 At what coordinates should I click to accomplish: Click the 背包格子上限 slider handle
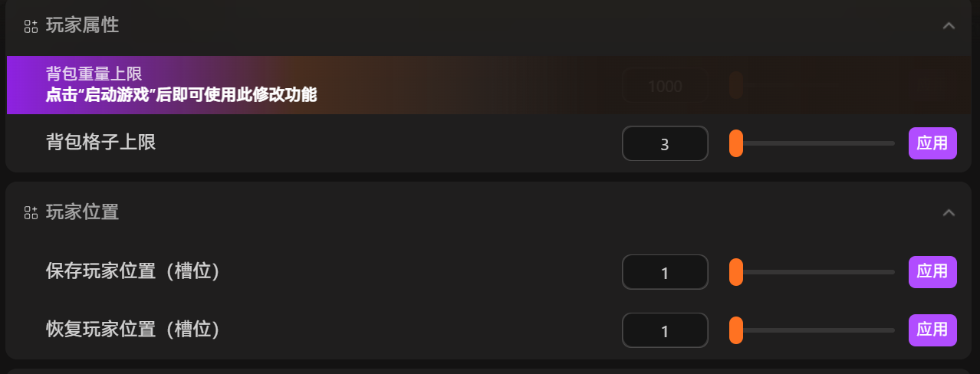pos(736,143)
